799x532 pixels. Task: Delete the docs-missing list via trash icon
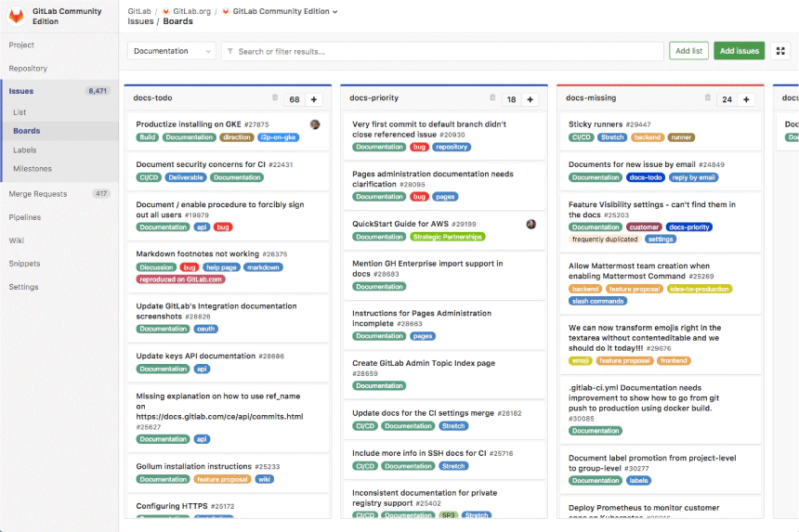pyautogui.click(x=707, y=97)
